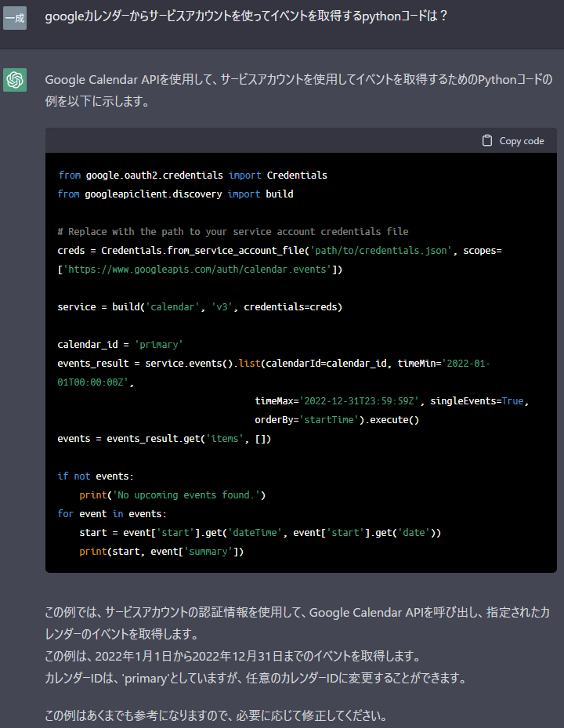This screenshot has height=728, width=564.
Task: Click the user avatar labeled 一成
Action: [x=15, y=18]
